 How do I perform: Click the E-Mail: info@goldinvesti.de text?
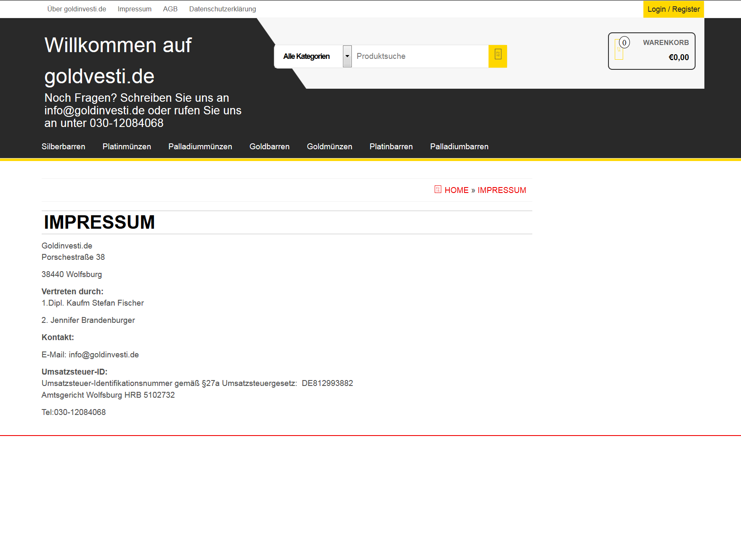pos(90,355)
